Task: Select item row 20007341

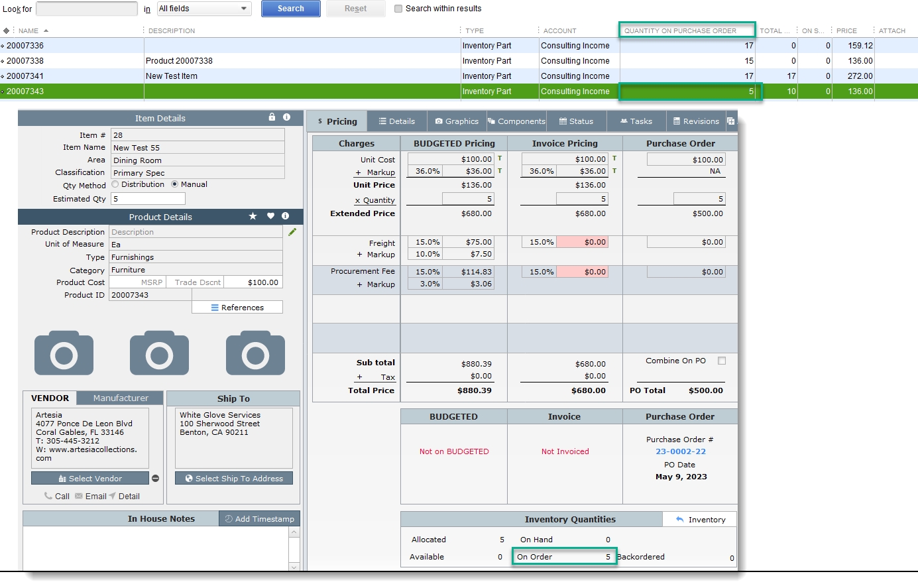Action: tap(459, 76)
